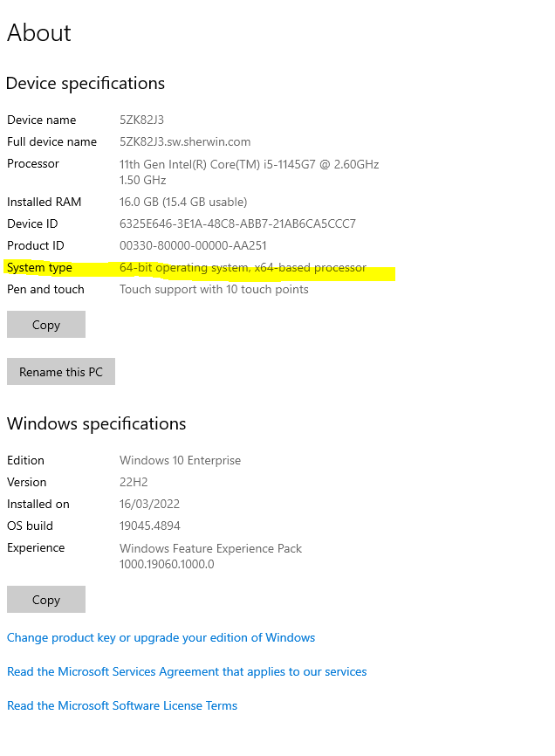This screenshot has width=555, height=756.
Task: Open Change product key or upgrade your edition
Action: point(161,637)
